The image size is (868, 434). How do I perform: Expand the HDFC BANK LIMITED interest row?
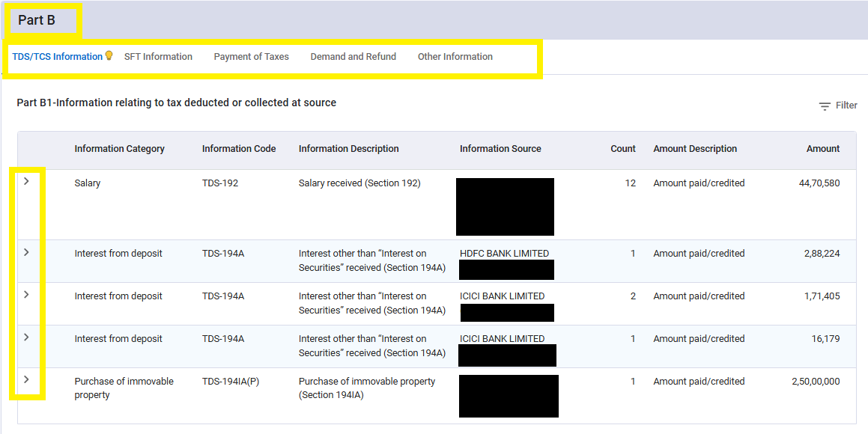point(26,252)
